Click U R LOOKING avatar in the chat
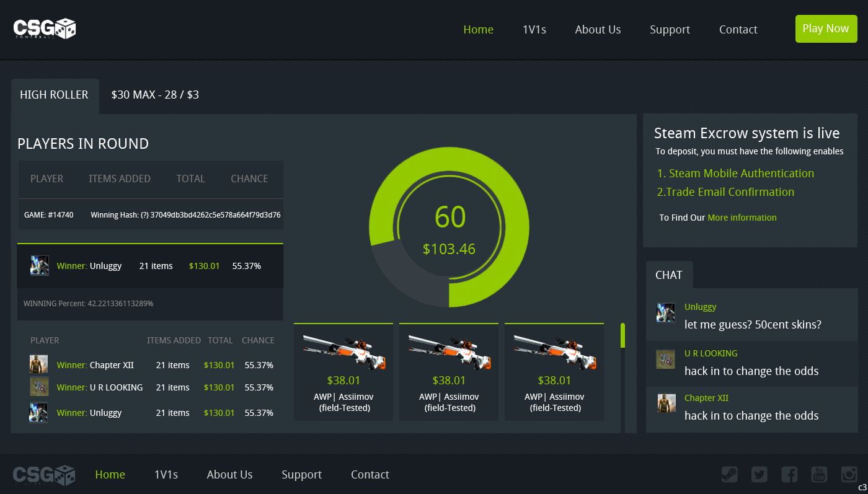The height and width of the screenshot is (494, 868). click(x=666, y=359)
